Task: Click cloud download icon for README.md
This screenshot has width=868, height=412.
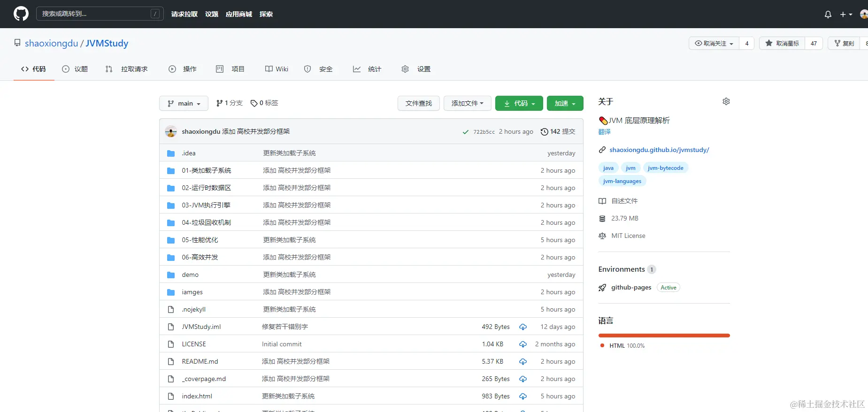Action: [523, 361]
